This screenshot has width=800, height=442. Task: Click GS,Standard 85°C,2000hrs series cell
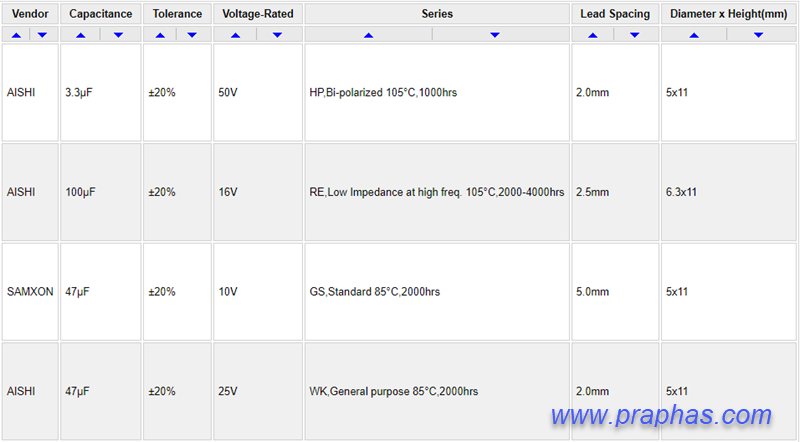click(437, 291)
